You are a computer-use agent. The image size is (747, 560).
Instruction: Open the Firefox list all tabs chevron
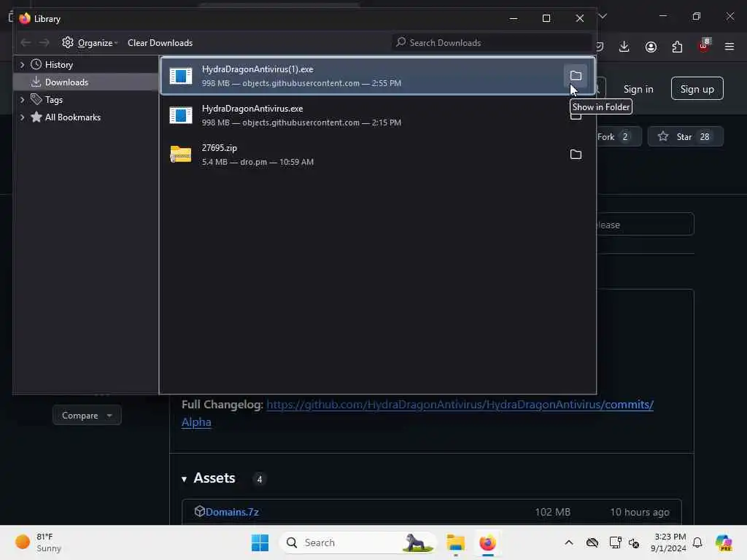click(x=603, y=16)
